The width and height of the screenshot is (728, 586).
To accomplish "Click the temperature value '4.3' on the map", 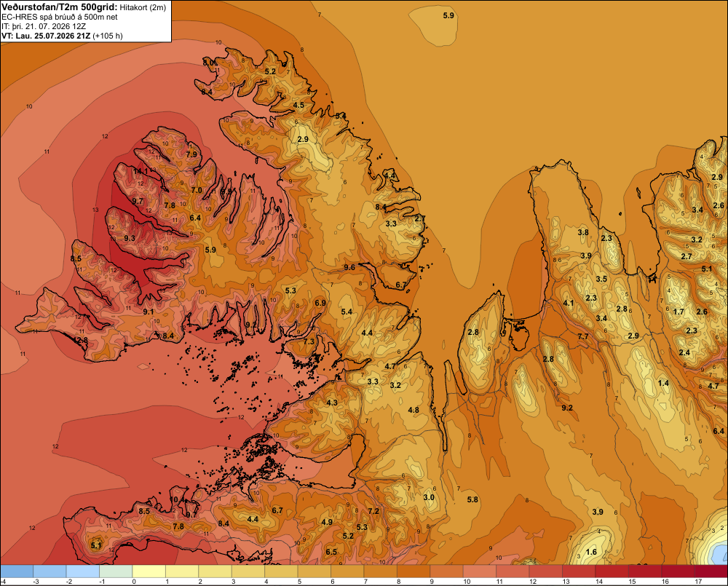I will (332, 403).
